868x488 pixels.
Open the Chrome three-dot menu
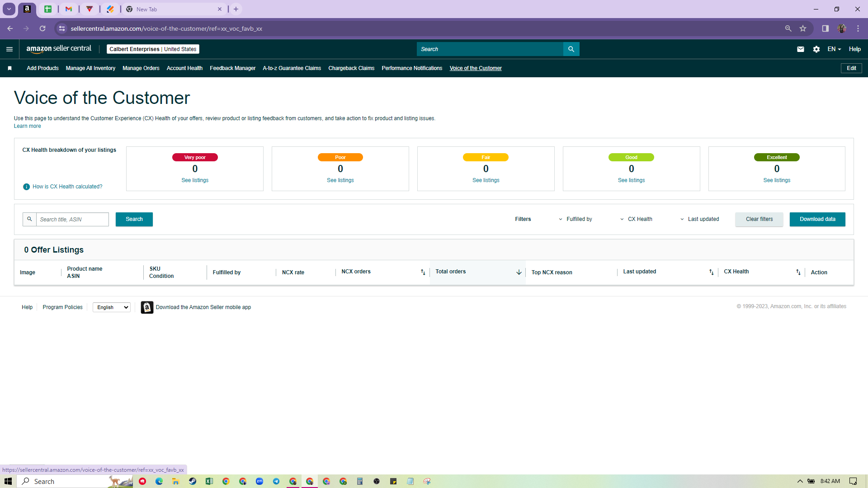[858, 28]
